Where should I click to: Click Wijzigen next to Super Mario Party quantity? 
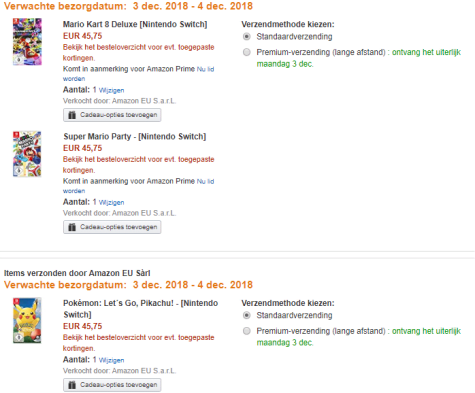(x=111, y=202)
